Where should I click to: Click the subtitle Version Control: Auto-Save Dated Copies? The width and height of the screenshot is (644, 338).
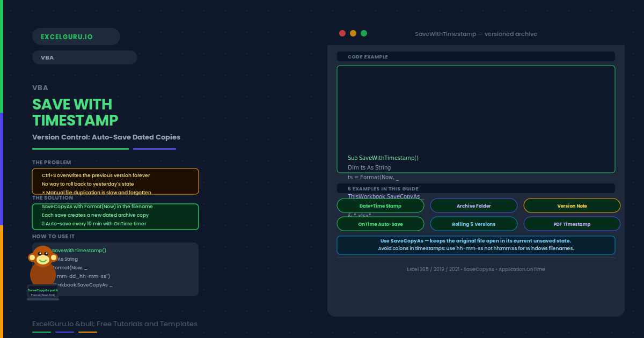[106, 137]
